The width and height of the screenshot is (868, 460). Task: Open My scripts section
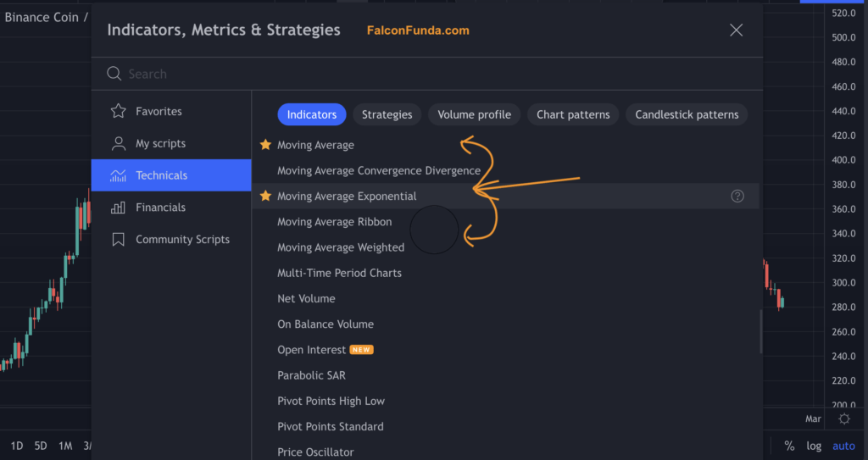click(171, 143)
